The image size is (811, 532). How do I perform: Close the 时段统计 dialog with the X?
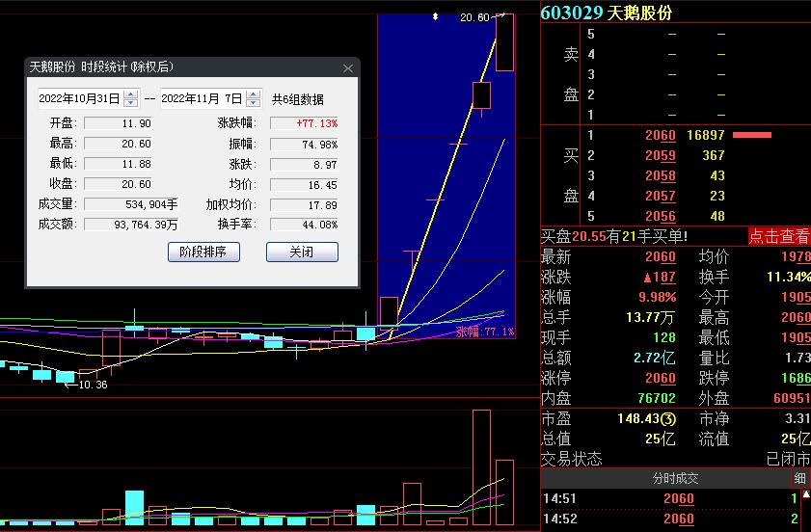tap(348, 68)
